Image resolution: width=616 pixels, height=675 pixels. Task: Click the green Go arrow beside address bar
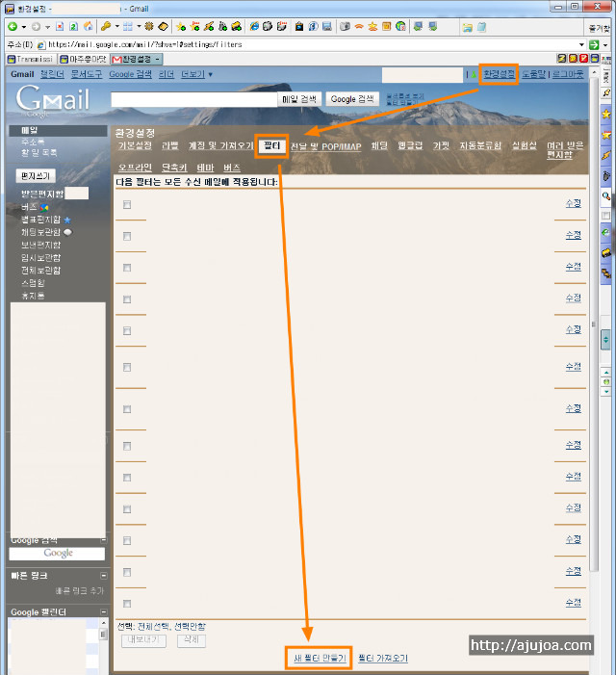(594, 44)
